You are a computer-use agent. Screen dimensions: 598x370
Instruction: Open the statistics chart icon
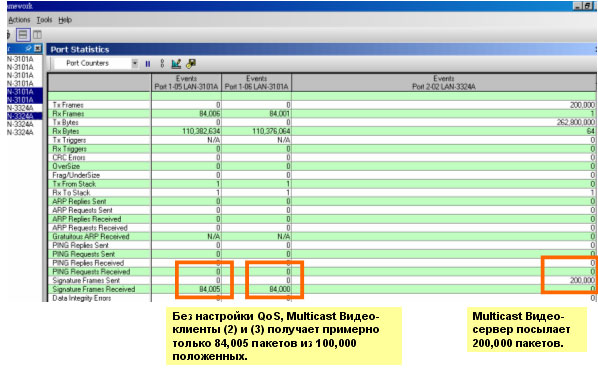[176, 64]
